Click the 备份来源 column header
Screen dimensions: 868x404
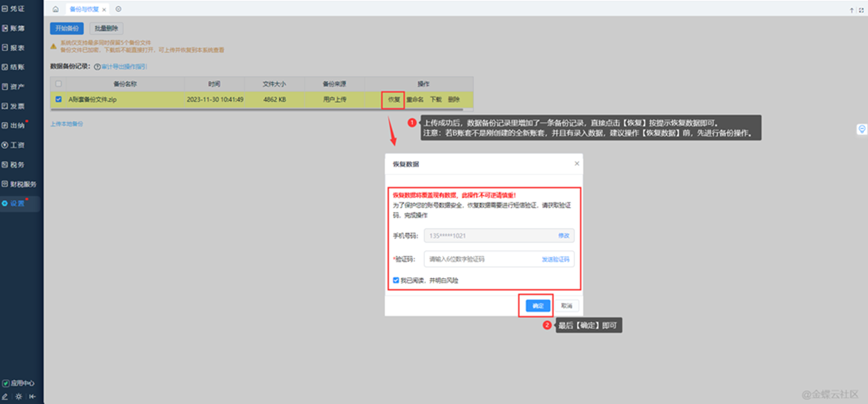pos(335,84)
